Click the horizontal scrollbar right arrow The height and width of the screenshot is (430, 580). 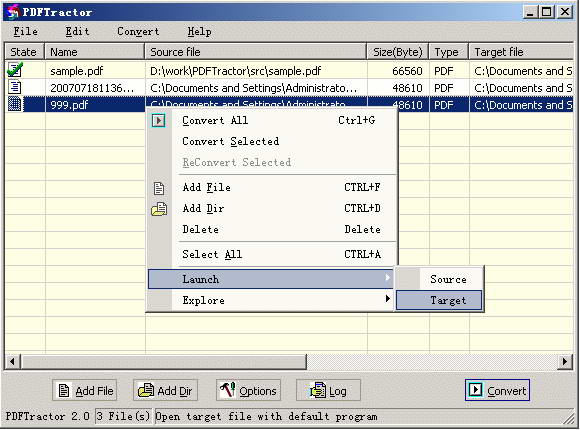(x=564, y=361)
